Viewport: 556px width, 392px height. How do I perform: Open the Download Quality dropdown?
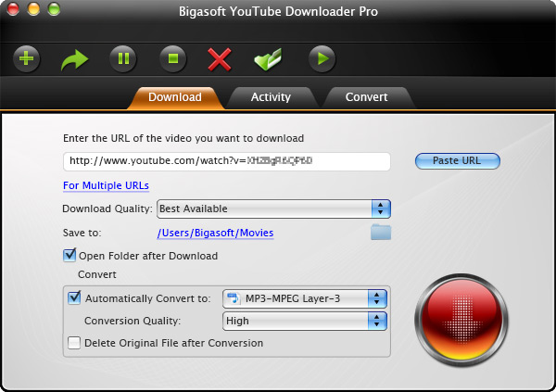[273, 209]
